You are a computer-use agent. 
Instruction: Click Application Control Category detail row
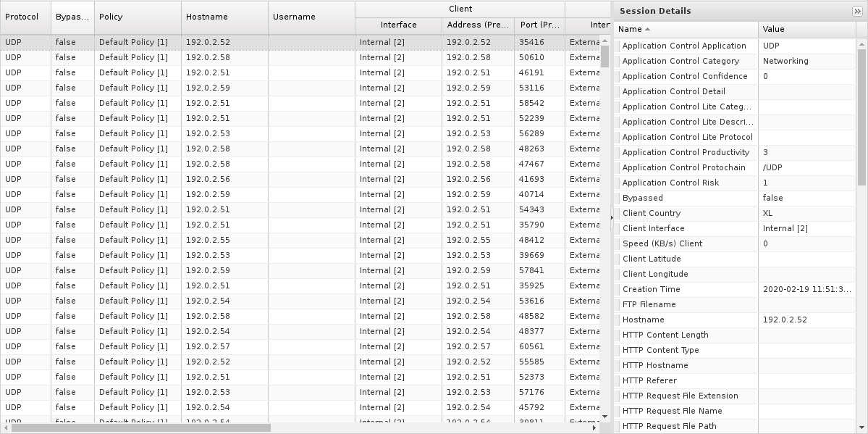[x=735, y=61]
